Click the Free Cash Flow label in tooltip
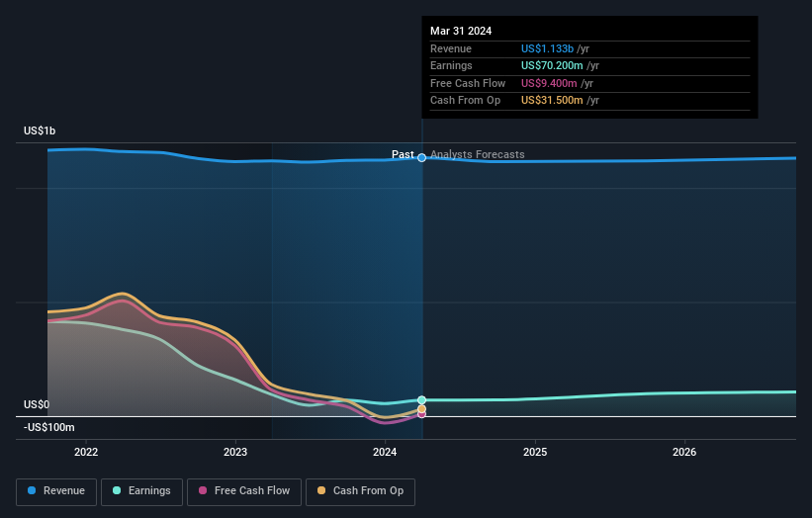The height and width of the screenshot is (518, 812). (x=468, y=83)
